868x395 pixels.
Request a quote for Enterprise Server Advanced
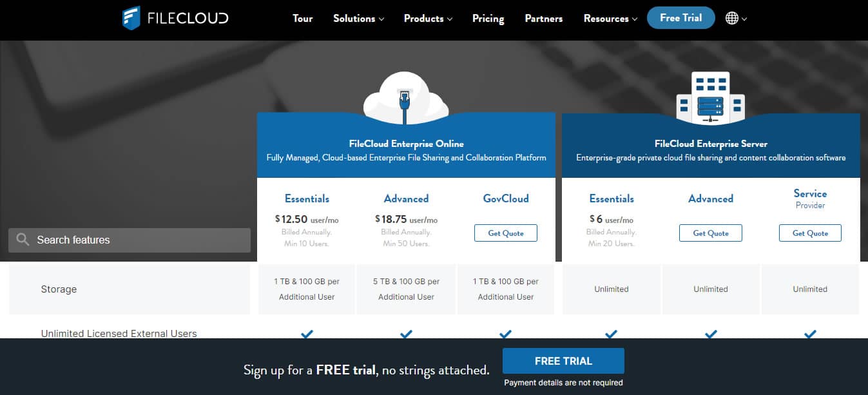(x=710, y=233)
